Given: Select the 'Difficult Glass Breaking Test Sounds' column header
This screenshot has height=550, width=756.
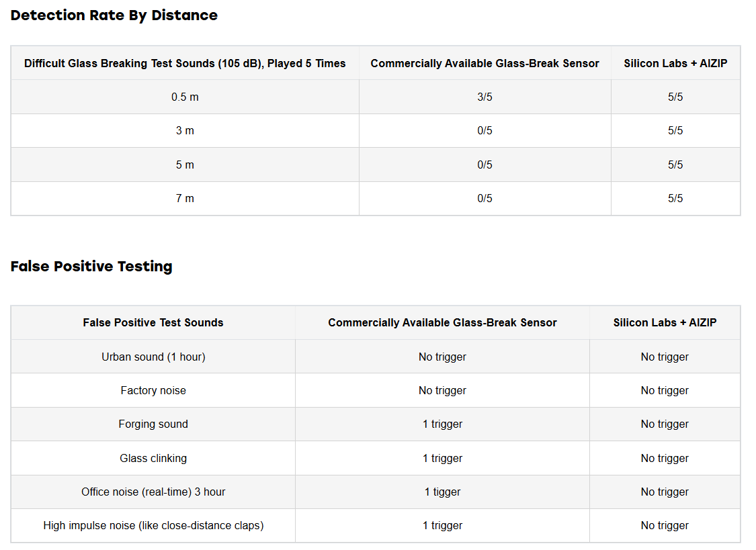Looking at the screenshot, I should (185, 64).
